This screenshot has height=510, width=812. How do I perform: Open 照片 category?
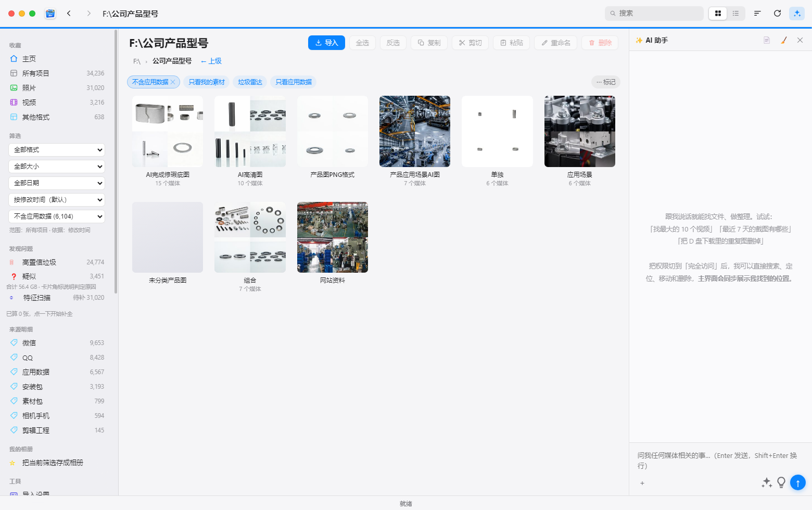(57, 88)
